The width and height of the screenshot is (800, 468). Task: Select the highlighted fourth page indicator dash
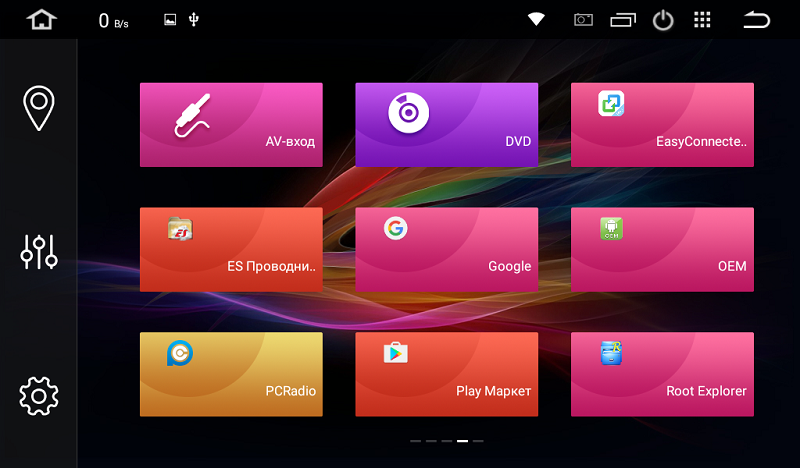coord(462,441)
